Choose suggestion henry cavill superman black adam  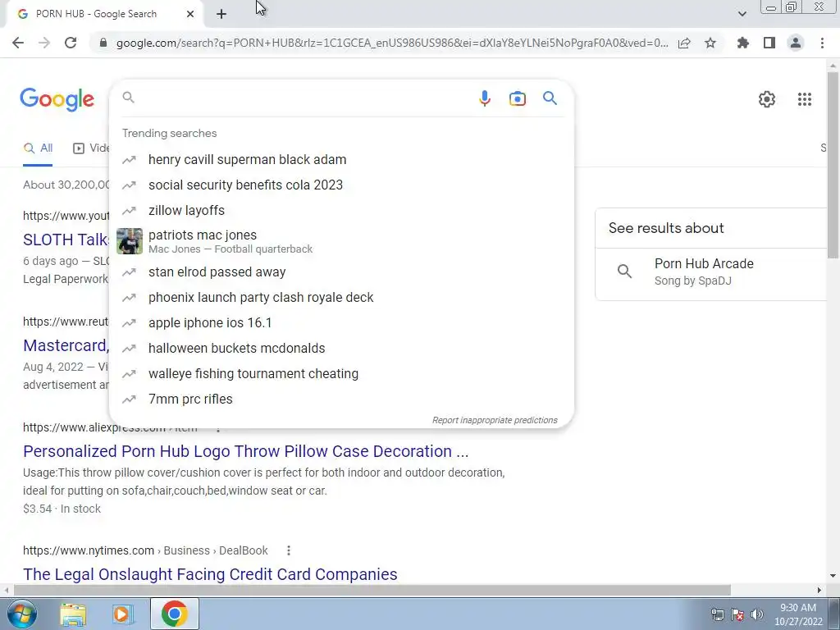(x=341, y=160)
